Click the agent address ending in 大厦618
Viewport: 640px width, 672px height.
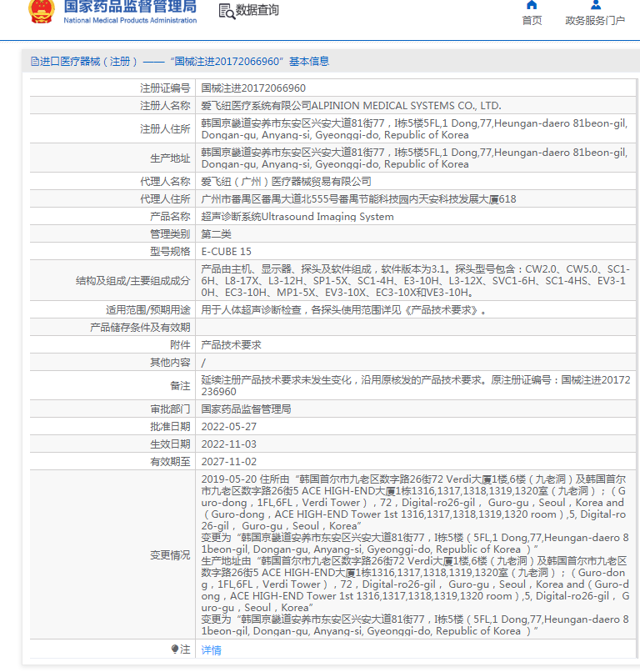click(358, 199)
